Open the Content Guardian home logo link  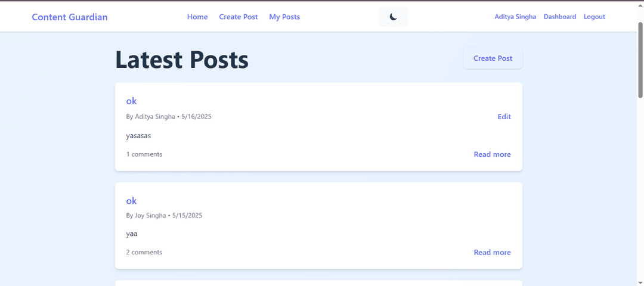click(70, 17)
